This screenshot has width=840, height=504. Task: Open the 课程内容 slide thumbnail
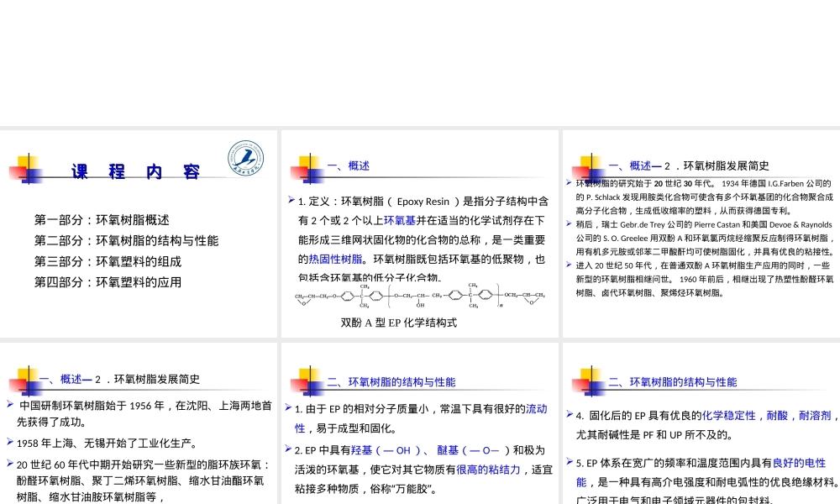coord(139,234)
